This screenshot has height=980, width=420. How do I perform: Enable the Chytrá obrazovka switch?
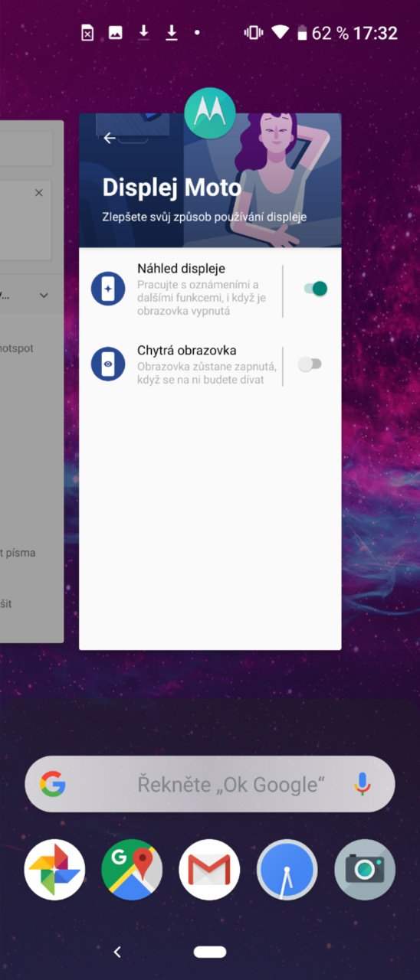[310, 364]
